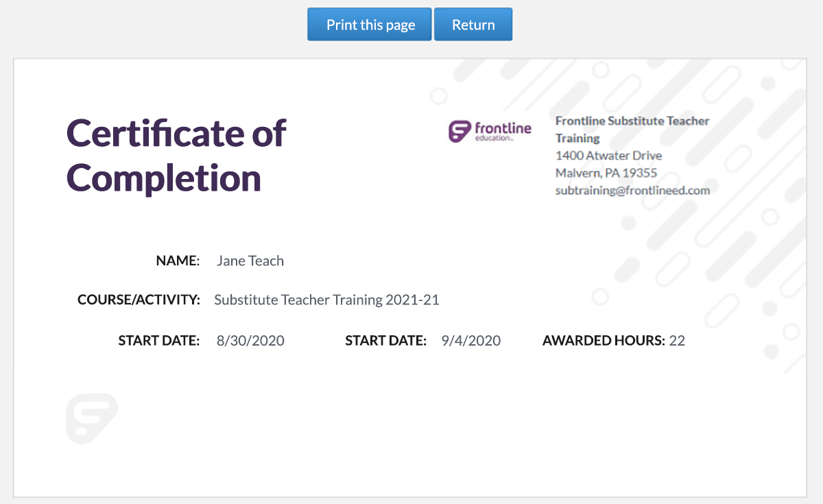
Task: Select the Certificate of Completion heading
Action: tap(176, 155)
